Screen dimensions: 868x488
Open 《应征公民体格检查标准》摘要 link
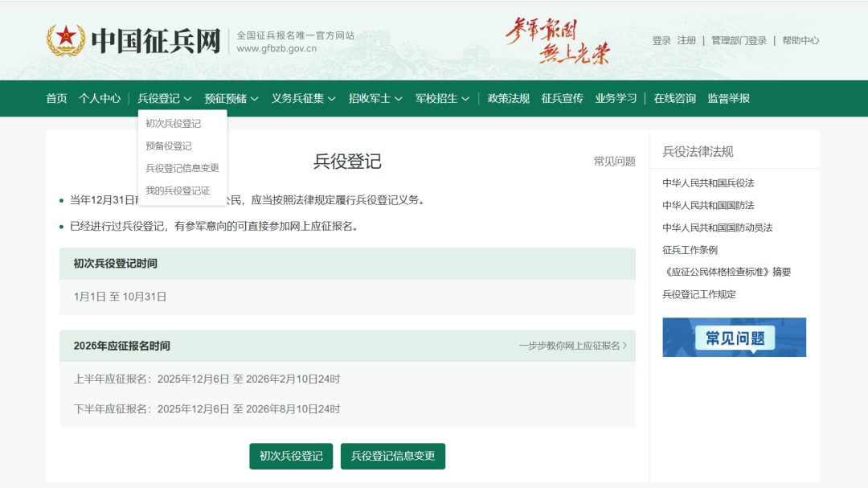click(727, 272)
